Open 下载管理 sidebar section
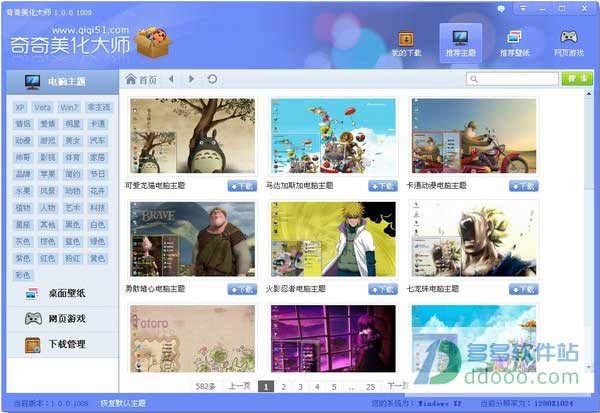Viewport: 600px width, 413px height. pos(62,344)
